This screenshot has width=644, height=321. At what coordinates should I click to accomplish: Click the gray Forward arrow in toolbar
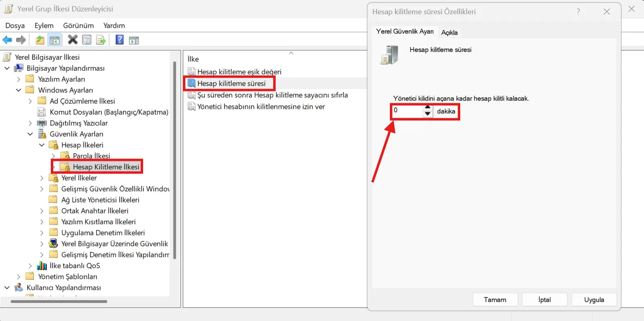tap(21, 40)
